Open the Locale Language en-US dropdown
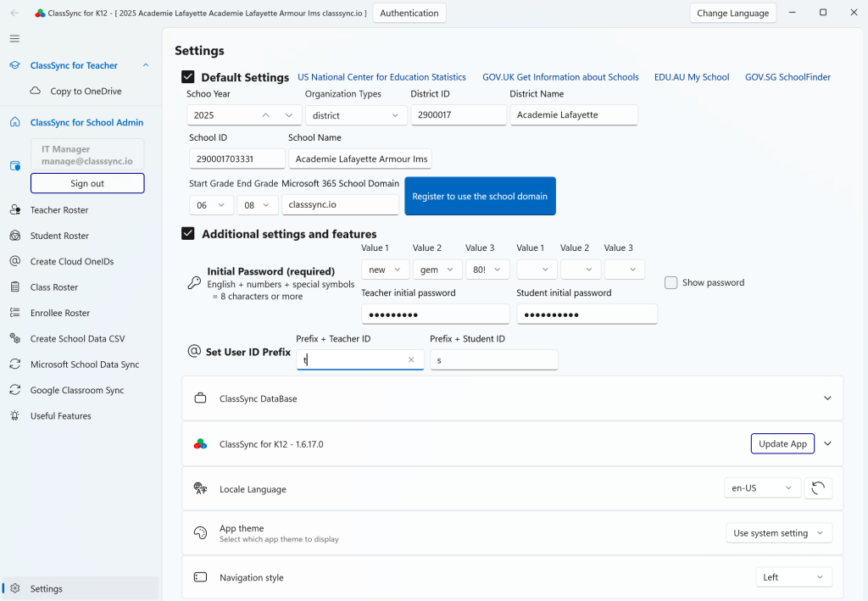Image resolution: width=868 pixels, height=601 pixels. (x=762, y=488)
